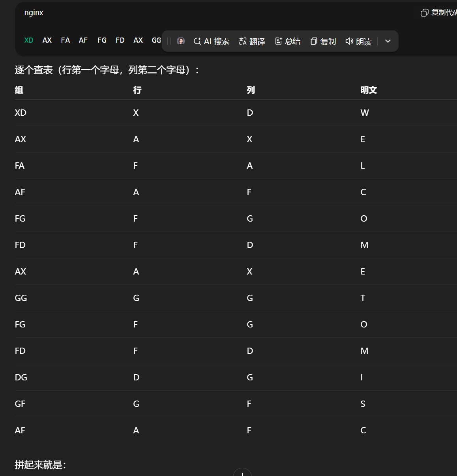The height and width of the screenshot is (476, 457).
Task: Click the GG cell in the table
Action: (21, 298)
